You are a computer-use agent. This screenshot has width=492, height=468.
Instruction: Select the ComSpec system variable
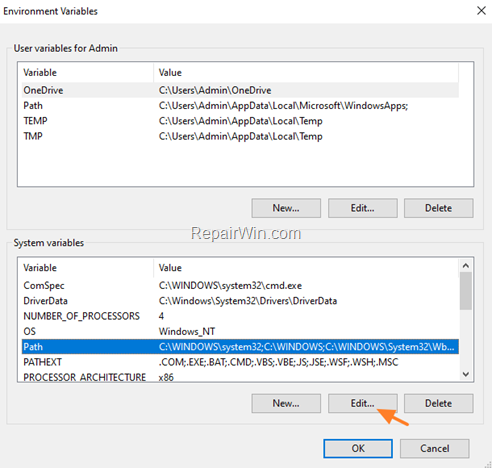tap(240, 285)
